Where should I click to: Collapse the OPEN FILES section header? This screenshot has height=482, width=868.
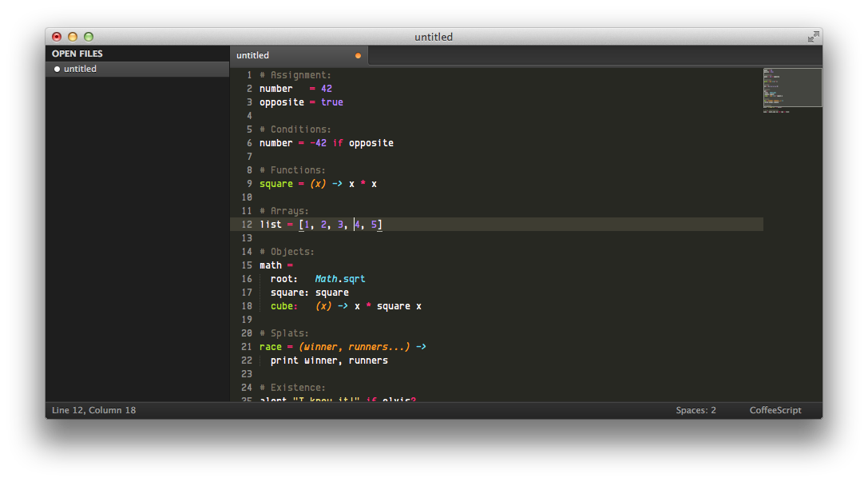click(76, 54)
